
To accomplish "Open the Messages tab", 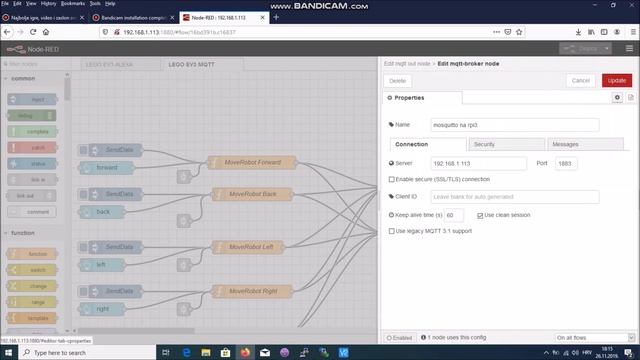I will pyautogui.click(x=585, y=144).
